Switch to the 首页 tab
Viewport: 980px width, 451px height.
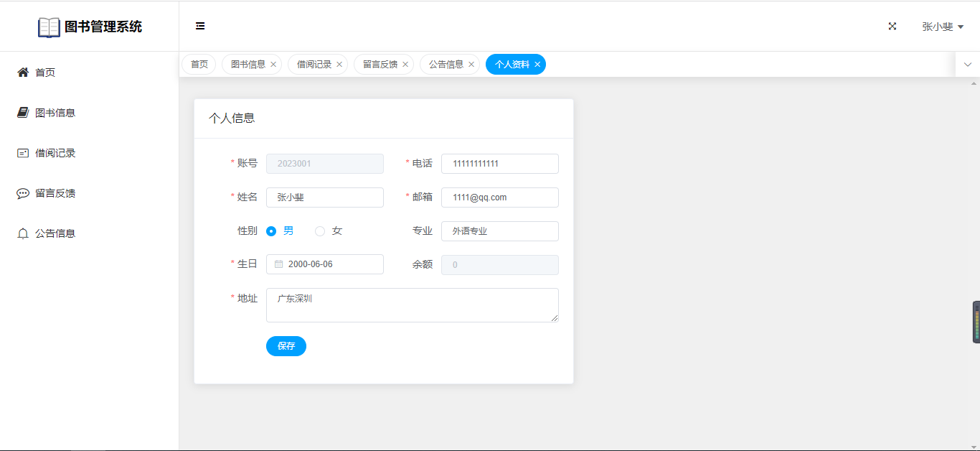(199, 65)
